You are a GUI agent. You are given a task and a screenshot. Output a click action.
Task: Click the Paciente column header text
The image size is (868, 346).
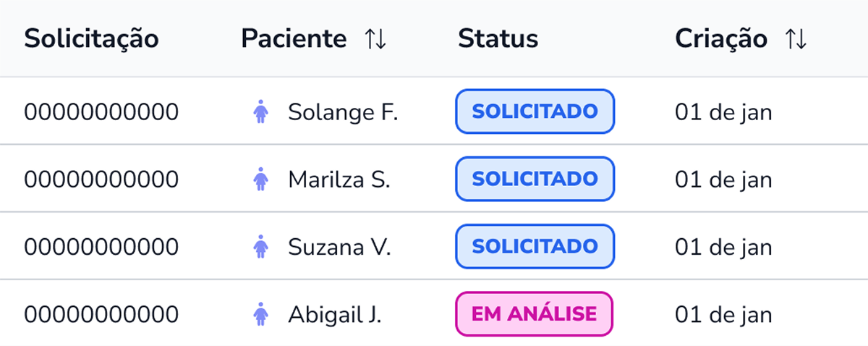(294, 39)
